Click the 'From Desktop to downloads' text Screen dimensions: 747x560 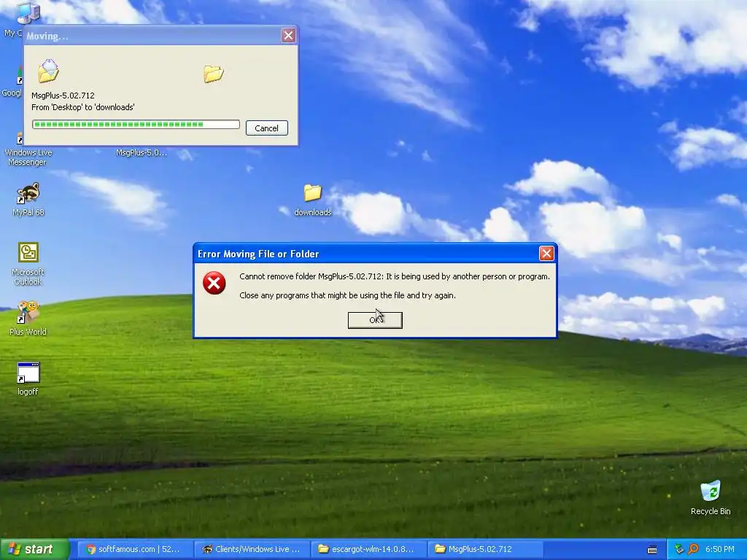(83, 107)
